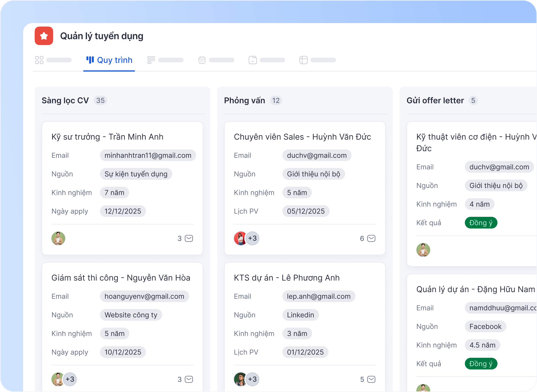The height and width of the screenshot is (392, 537).
Task: Switch to the Quy trình tab
Action: click(109, 60)
